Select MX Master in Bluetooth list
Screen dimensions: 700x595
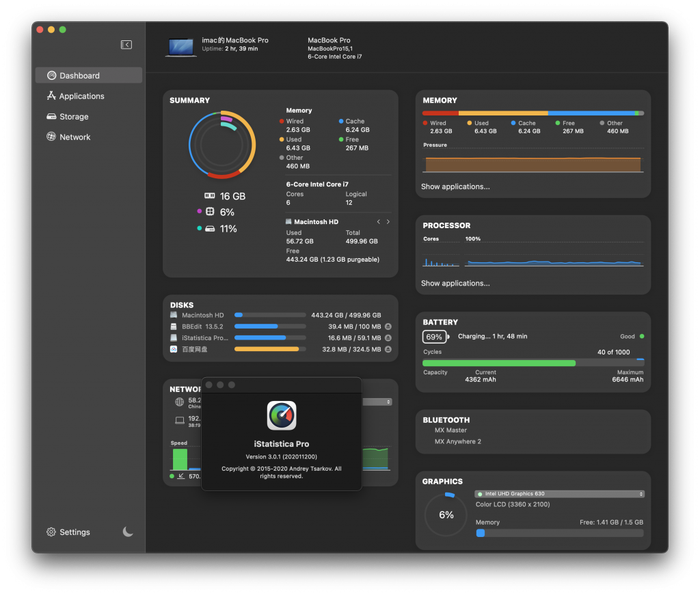point(450,430)
